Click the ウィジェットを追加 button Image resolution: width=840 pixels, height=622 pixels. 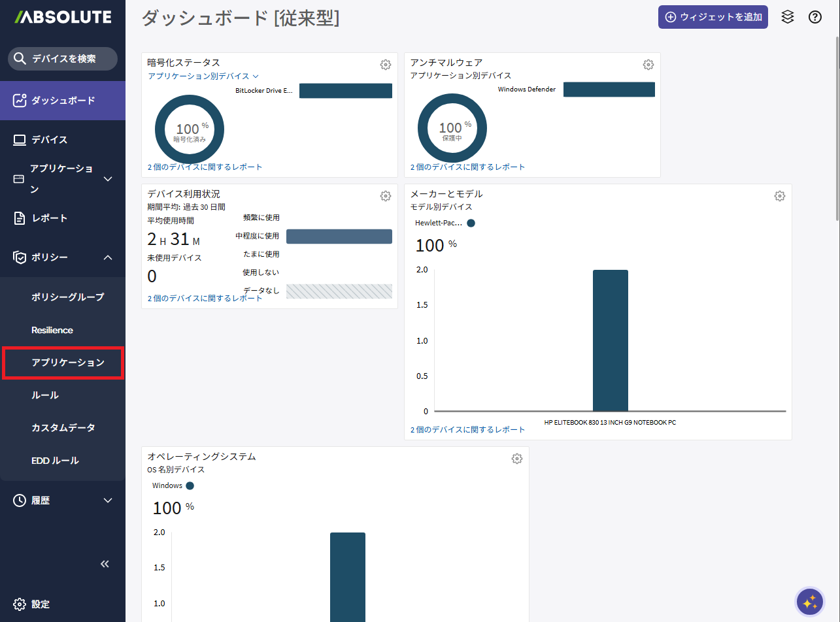pos(713,18)
